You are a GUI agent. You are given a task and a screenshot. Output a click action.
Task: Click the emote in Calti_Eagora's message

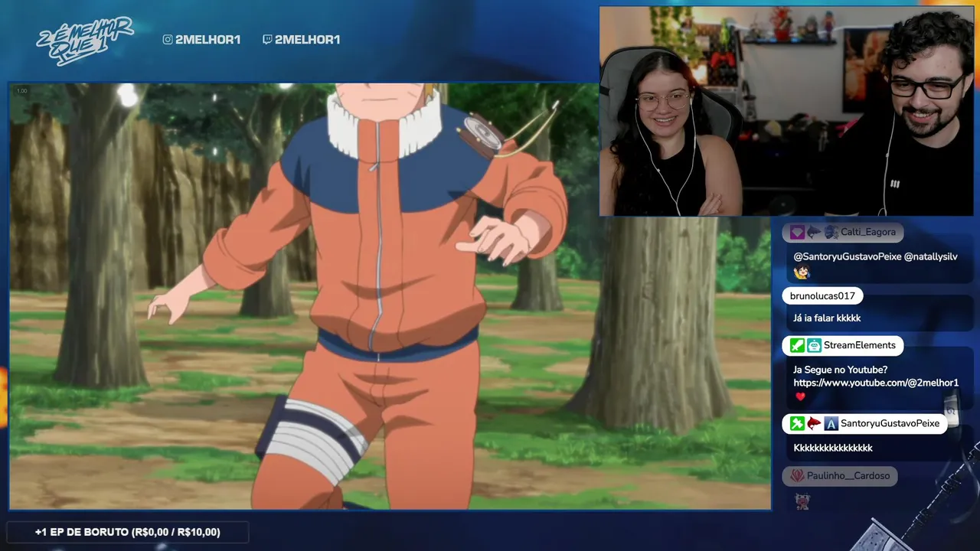[x=801, y=272]
